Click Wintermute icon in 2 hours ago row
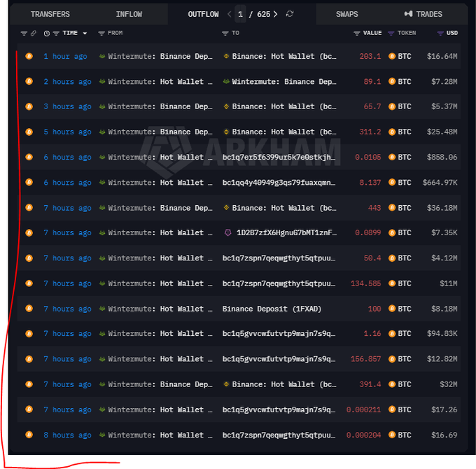 (102, 81)
